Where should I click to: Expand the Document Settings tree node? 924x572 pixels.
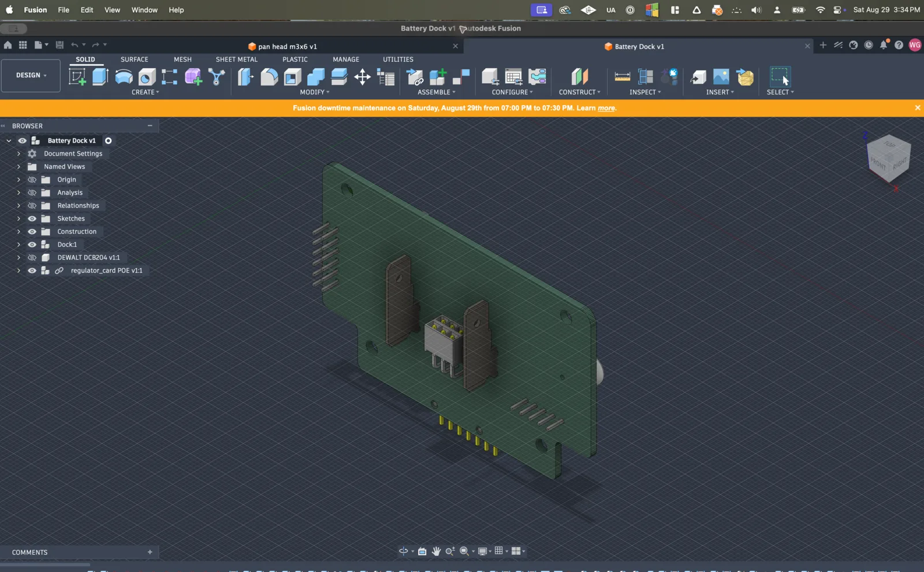click(18, 154)
